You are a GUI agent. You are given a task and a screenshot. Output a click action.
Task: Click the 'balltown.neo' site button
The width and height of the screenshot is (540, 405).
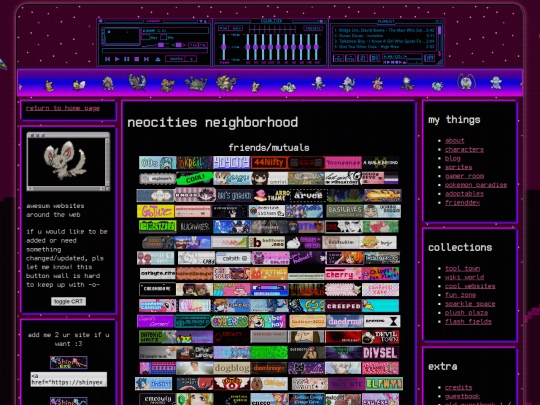coord(267,242)
